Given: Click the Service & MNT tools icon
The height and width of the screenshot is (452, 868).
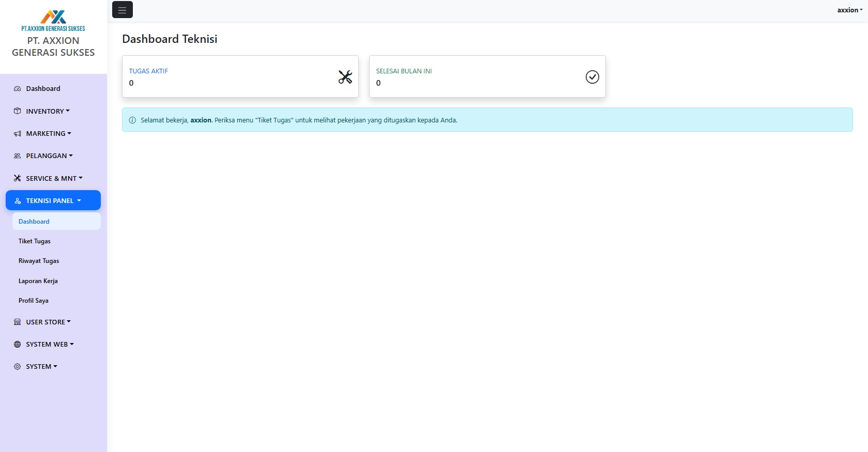Looking at the screenshot, I should 17,178.
